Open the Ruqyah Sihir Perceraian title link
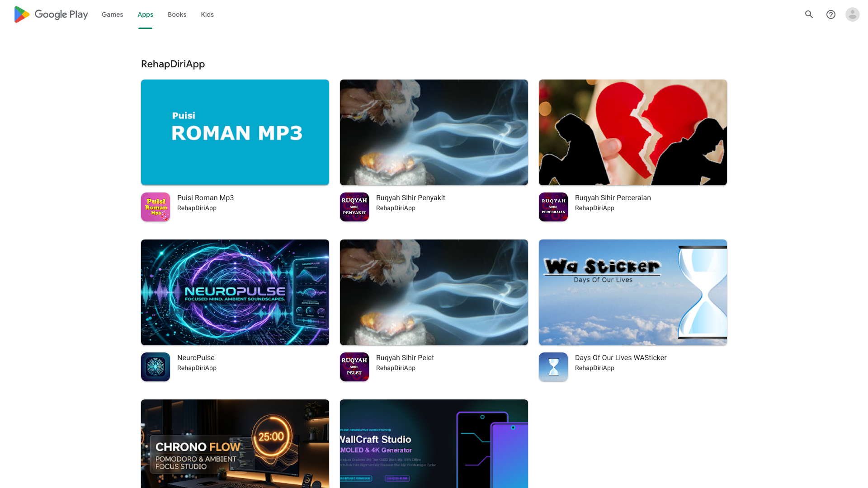The height and width of the screenshot is (488, 868). [613, 198]
